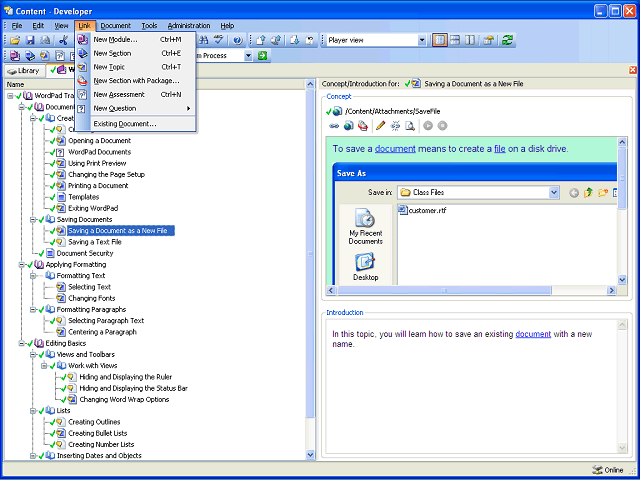Open the Player view dropdown
This screenshot has width=640, height=480.
coord(422,40)
